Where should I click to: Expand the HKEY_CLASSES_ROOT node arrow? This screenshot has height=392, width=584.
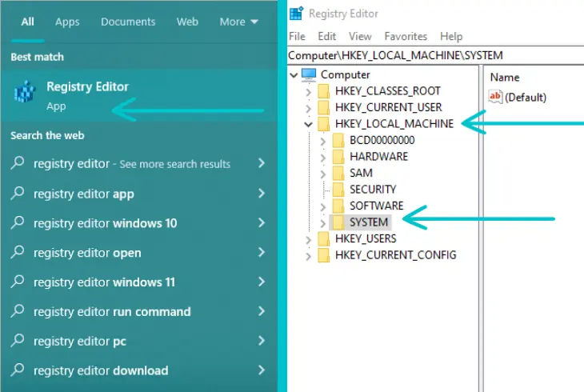[x=308, y=92]
